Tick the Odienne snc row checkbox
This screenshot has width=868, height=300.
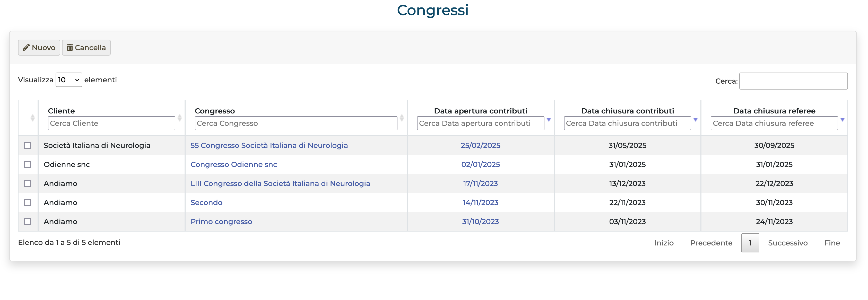click(27, 164)
